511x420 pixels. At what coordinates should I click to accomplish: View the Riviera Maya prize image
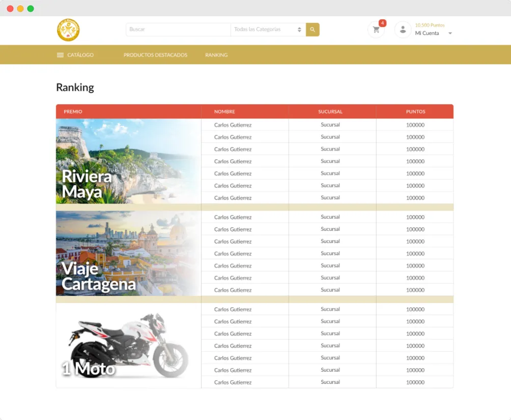[128, 161]
